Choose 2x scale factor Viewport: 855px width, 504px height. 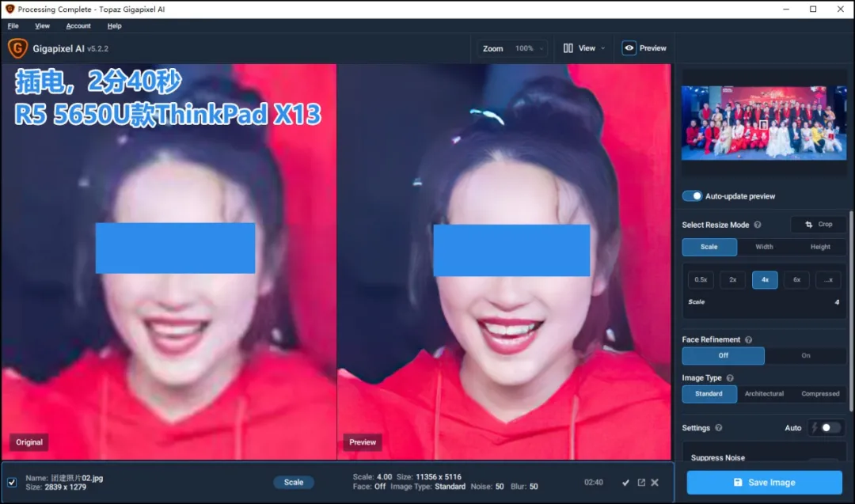[x=733, y=280]
